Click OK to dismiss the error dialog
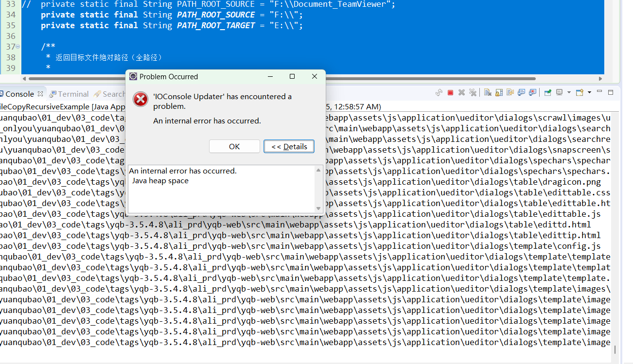The height and width of the screenshot is (364, 633). (x=234, y=146)
